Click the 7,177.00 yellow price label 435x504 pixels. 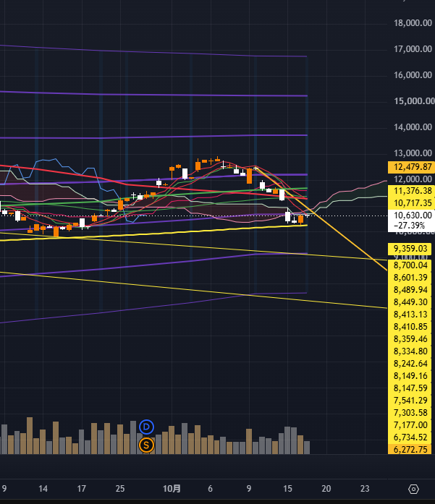tap(410, 425)
